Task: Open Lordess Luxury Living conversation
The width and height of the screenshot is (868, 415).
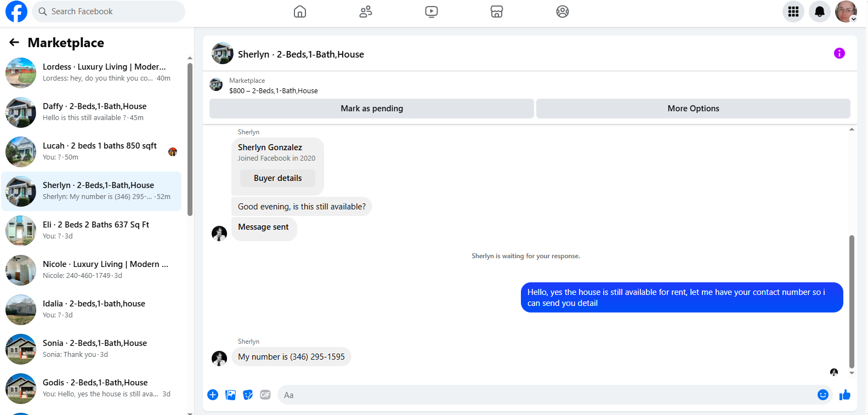Action: coord(92,73)
